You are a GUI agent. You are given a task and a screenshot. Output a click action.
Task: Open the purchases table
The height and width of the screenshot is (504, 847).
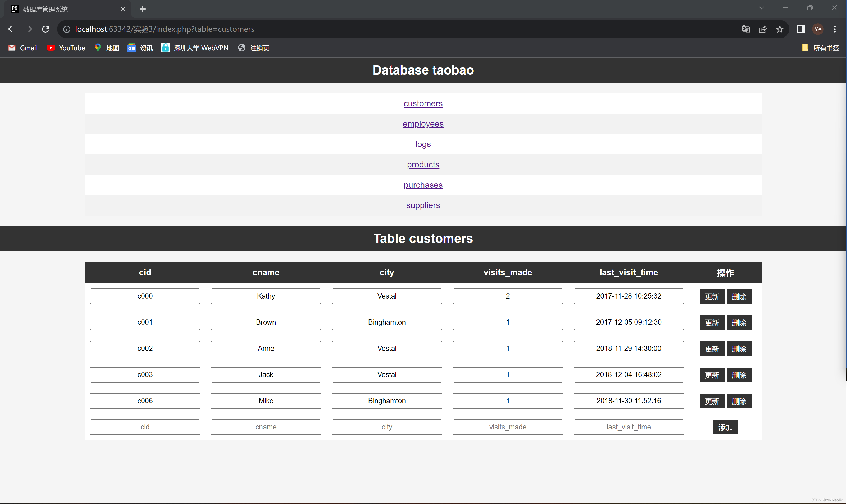pyautogui.click(x=423, y=185)
